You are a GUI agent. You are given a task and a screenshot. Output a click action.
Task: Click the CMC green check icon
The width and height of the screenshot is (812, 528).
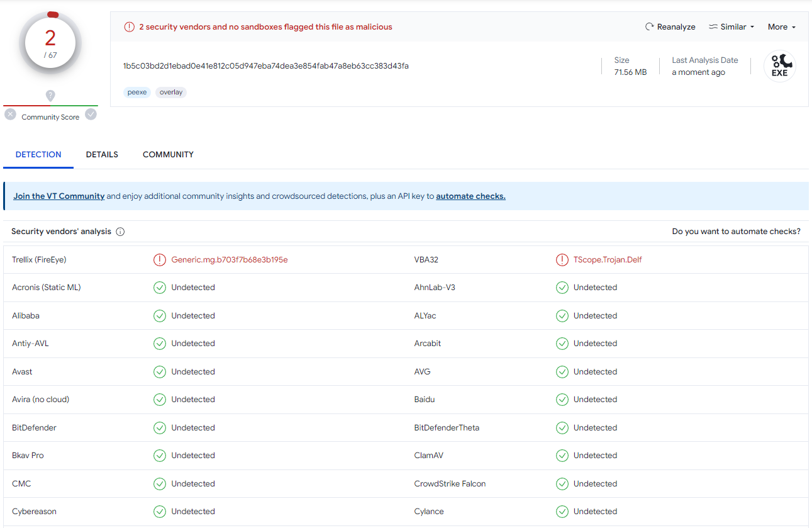coord(160,484)
